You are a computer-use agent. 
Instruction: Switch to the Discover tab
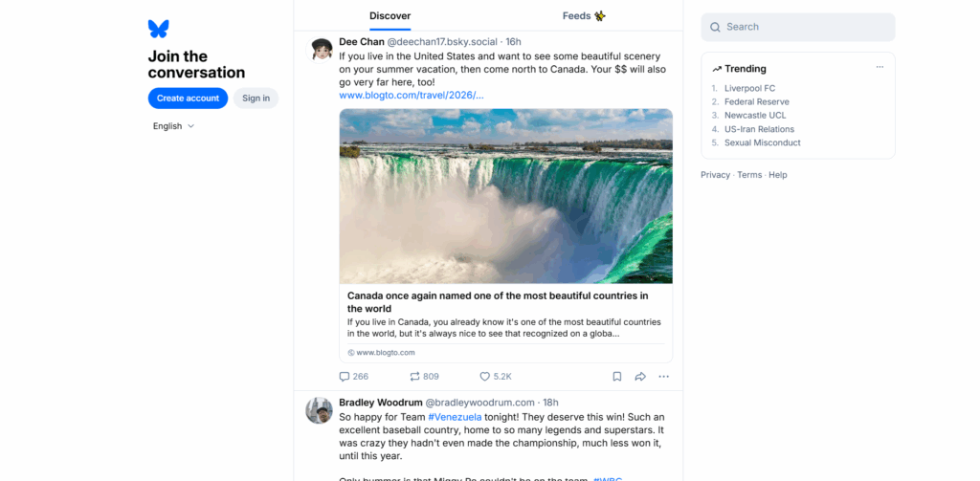point(390,15)
